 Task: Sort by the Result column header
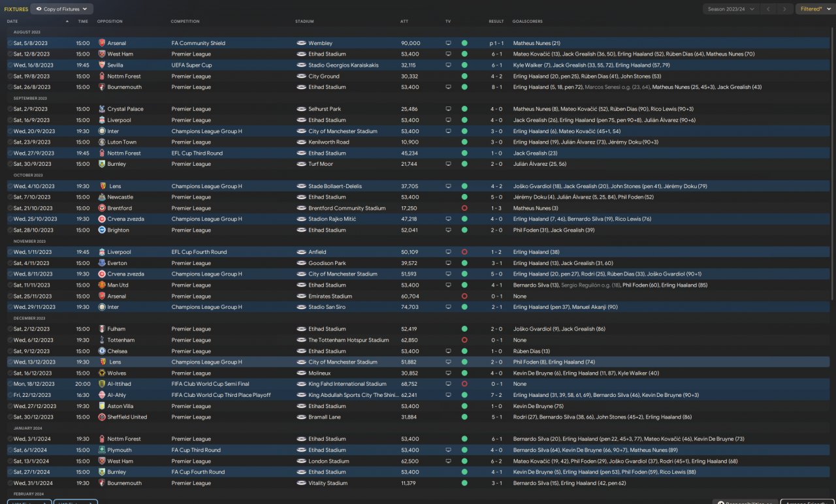tap(496, 22)
